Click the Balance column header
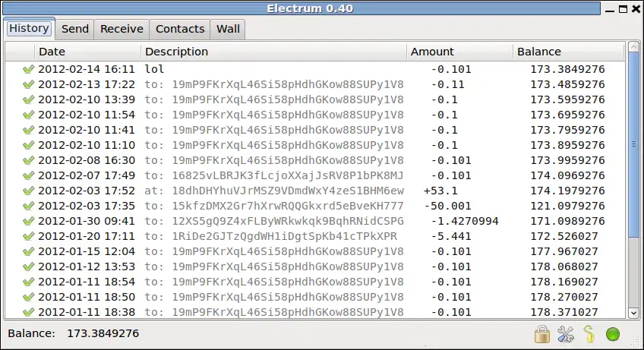The image size is (644, 350). 568,52
